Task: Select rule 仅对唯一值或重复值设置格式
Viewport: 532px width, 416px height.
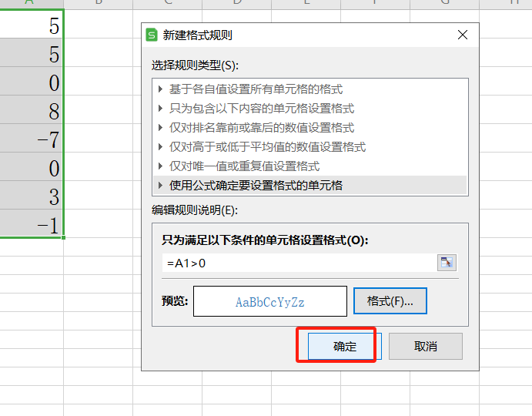Action: coord(309,166)
